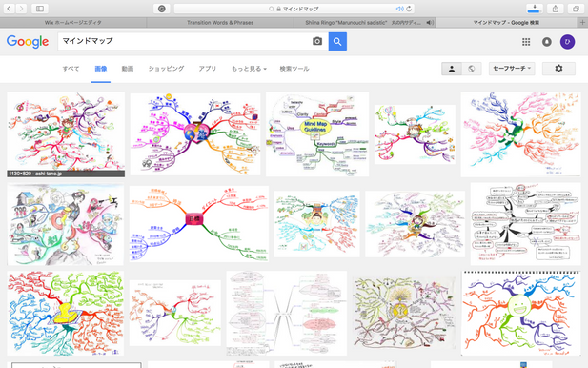Open the yellow stamp center mind map thumbnail
The width and height of the screenshot is (588, 368).
click(x=65, y=314)
